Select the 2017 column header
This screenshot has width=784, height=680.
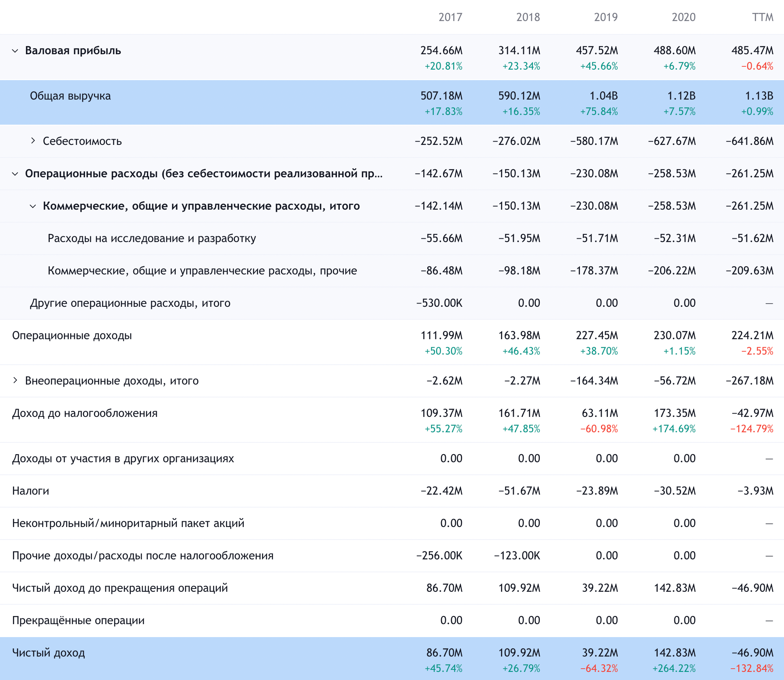(x=450, y=17)
